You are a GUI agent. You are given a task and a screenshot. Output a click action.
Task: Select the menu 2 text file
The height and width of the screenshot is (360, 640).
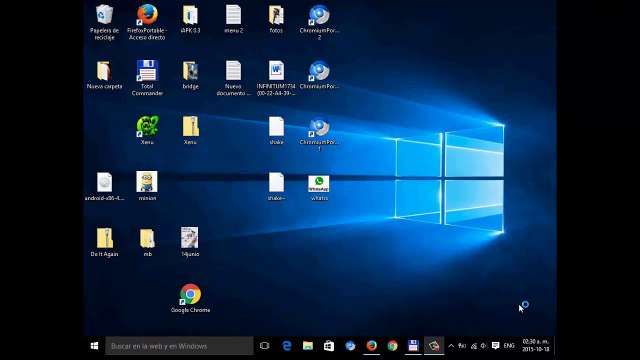pos(233,19)
